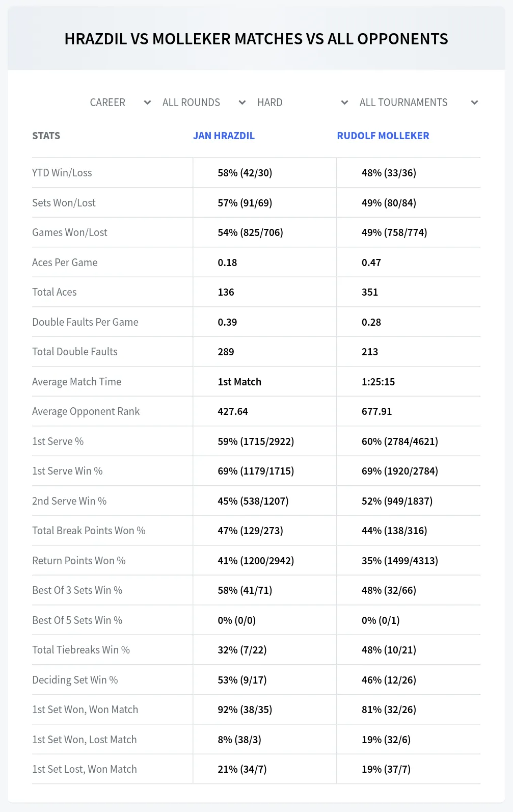513x812 pixels.
Task: Open Rudolf Molleker's player link
Action: point(383,136)
